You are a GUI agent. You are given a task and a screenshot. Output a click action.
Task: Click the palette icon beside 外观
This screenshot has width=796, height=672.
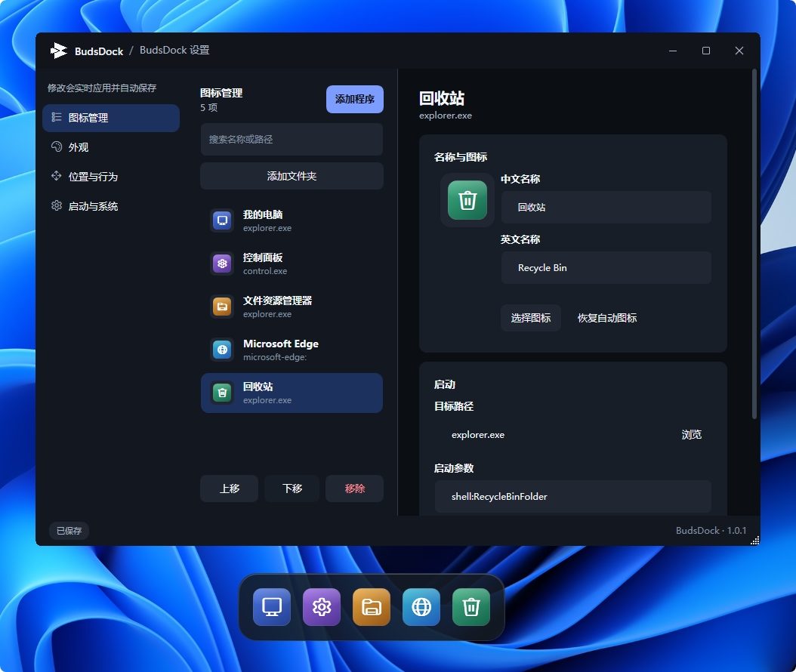click(57, 146)
